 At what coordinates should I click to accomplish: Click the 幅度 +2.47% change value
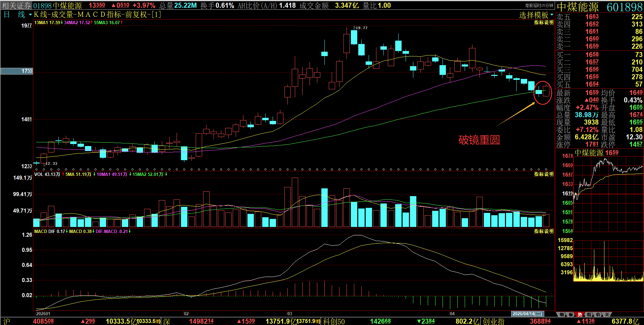tap(587, 107)
